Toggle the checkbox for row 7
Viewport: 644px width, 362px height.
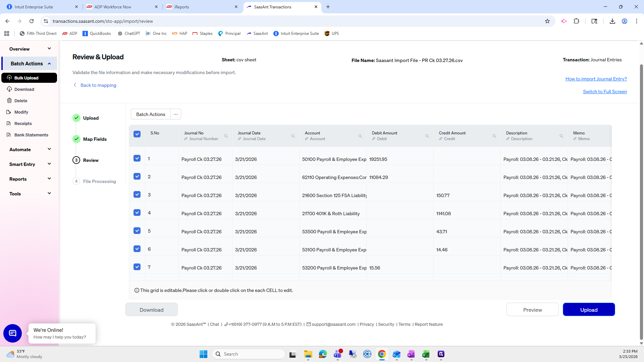click(137, 267)
